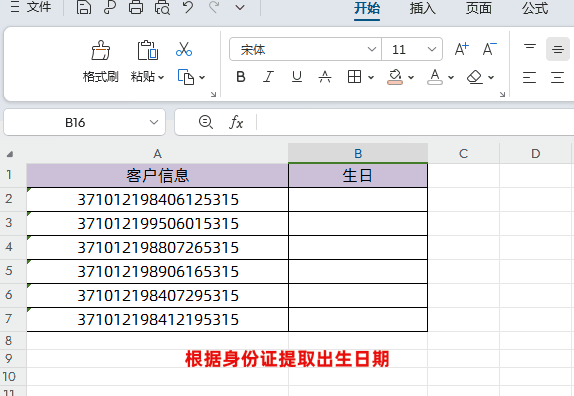The width and height of the screenshot is (574, 396).
Task: Click the Print icon
Action: 136,7
